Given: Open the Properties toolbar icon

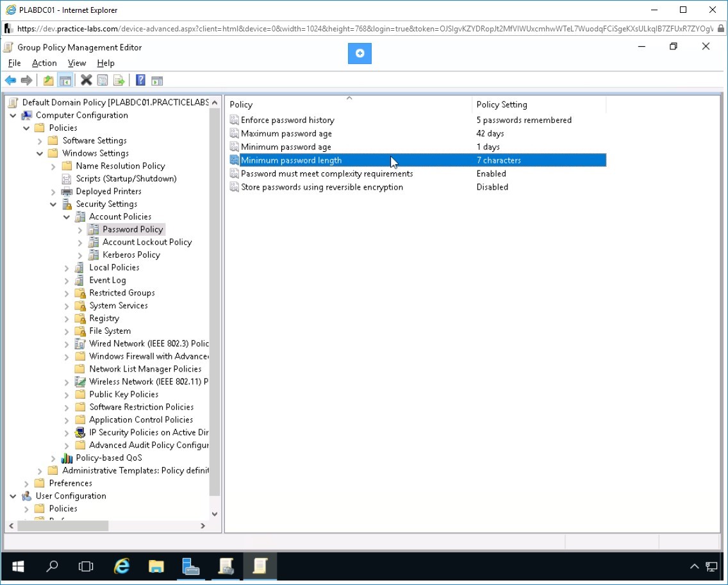Looking at the screenshot, I should [x=103, y=80].
